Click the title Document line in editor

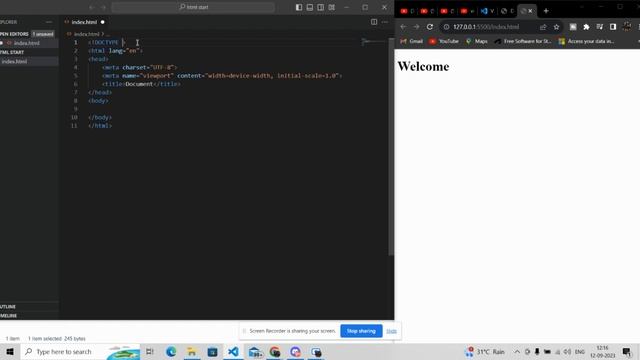(141, 84)
